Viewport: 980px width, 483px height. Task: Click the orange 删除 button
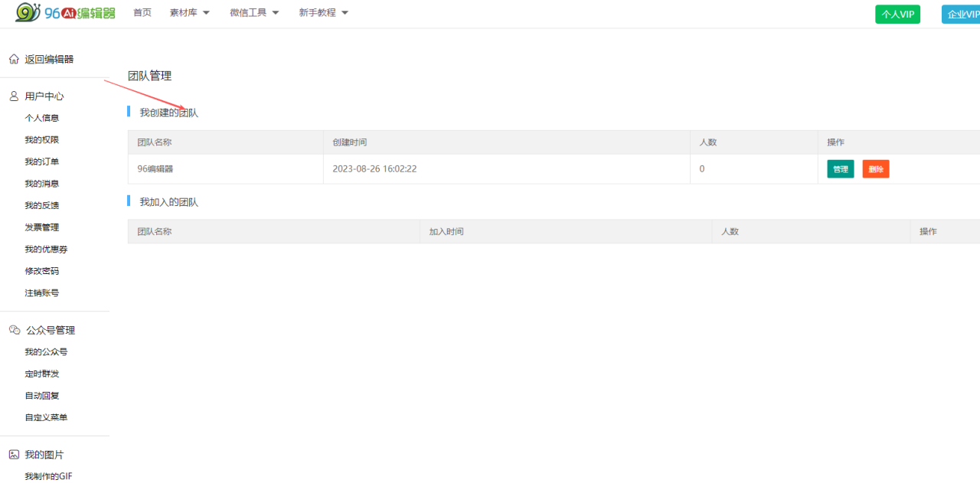point(876,169)
